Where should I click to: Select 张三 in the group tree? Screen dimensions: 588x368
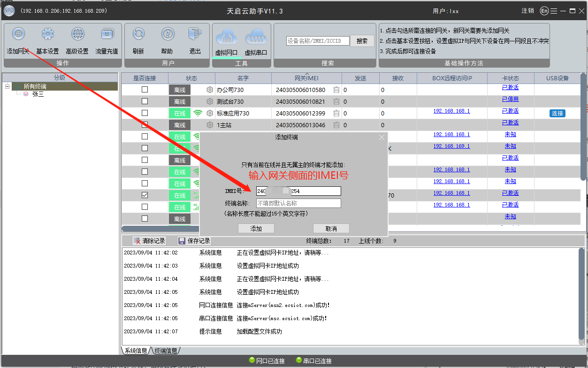[38, 94]
